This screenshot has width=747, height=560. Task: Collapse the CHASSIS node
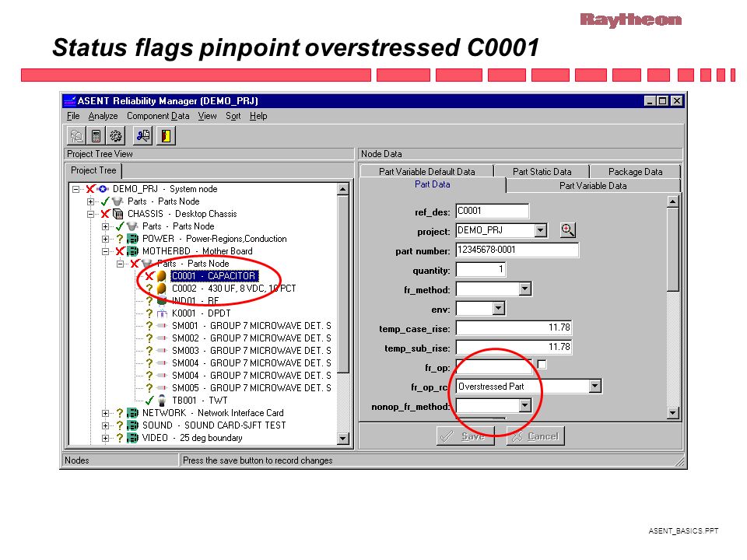[90, 214]
